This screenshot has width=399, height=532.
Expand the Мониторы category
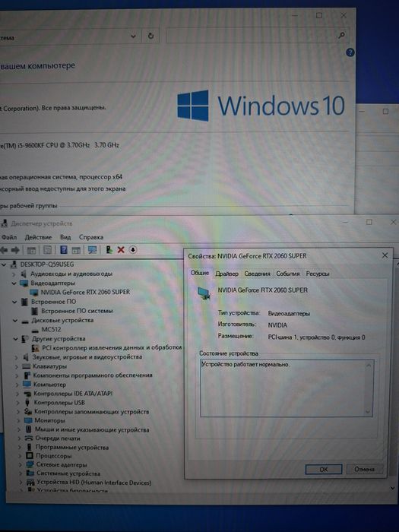[19, 420]
